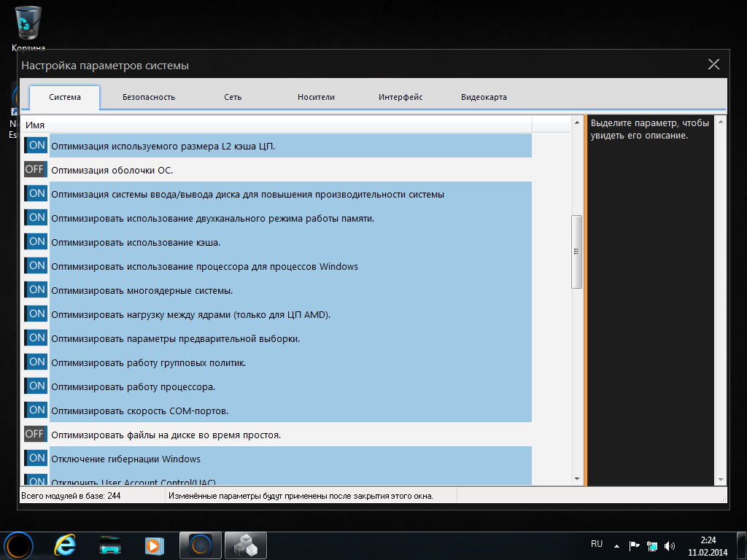Click the Start orb button
The width and height of the screenshot is (747, 560).
click(x=20, y=545)
